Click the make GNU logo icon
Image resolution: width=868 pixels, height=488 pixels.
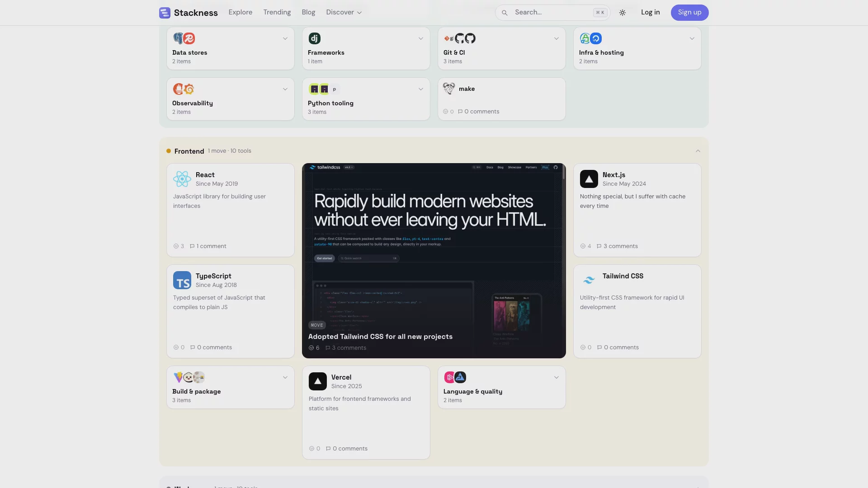click(449, 89)
